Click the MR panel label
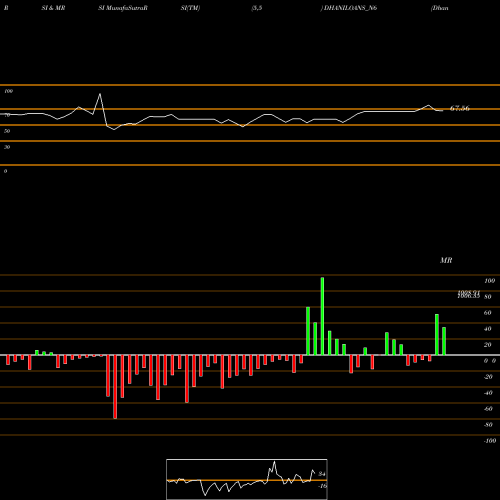The height and width of the screenshot is (500, 500). click(446, 260)
